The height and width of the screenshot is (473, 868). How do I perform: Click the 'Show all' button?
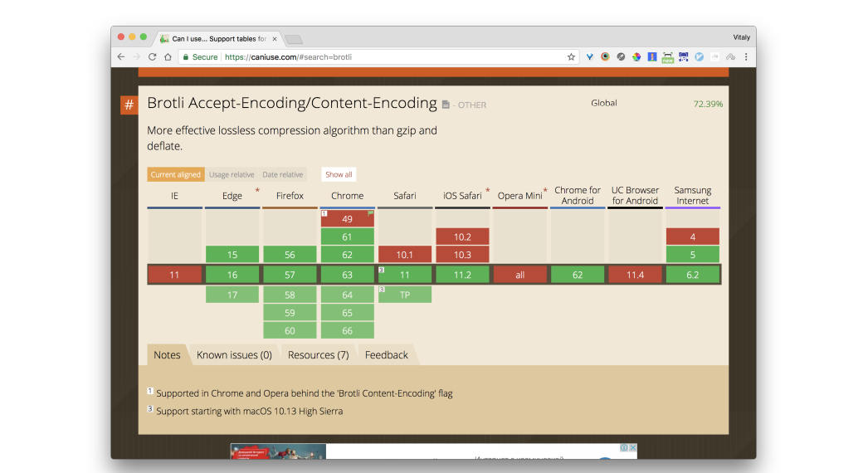[x=339, y=174]
